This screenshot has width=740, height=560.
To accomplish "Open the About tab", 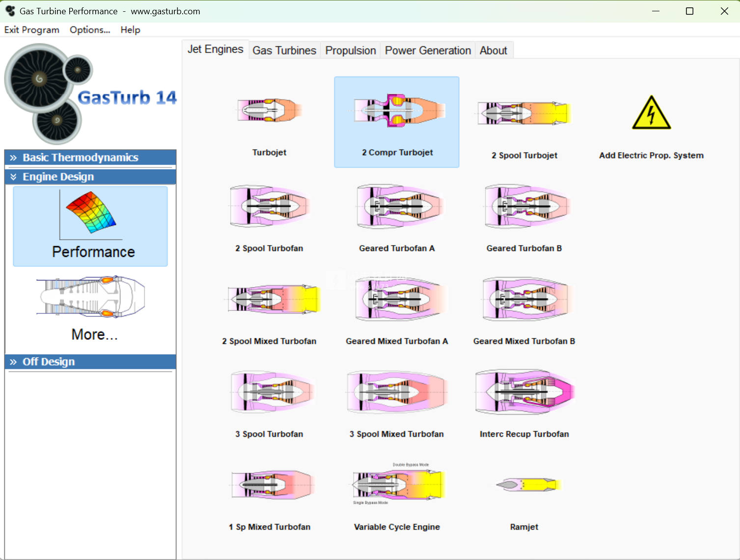I will (493, 50).
